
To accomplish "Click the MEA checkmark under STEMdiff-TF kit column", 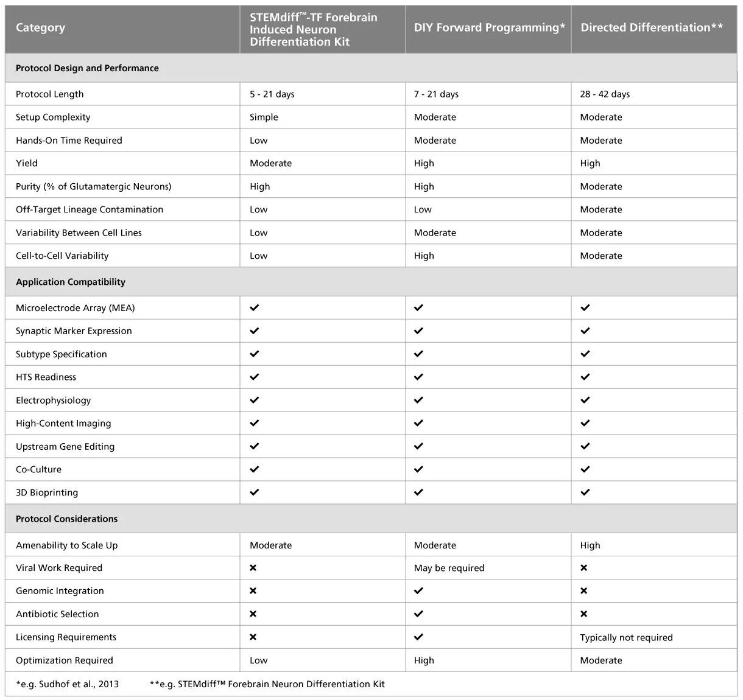I will pos(255,308).
